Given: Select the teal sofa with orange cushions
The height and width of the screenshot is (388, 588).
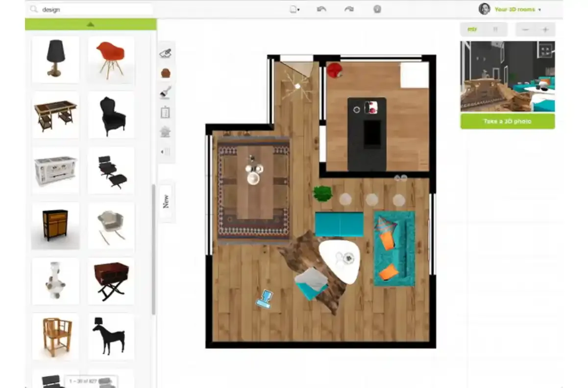Looking at the screenshot, I should pyautogui.click(x=394, y=248).
